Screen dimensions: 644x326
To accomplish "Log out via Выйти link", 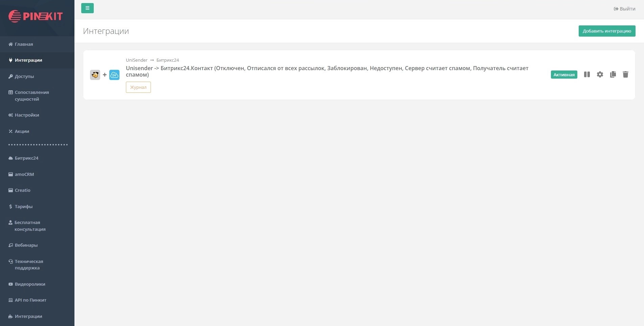I will point(624,9).
